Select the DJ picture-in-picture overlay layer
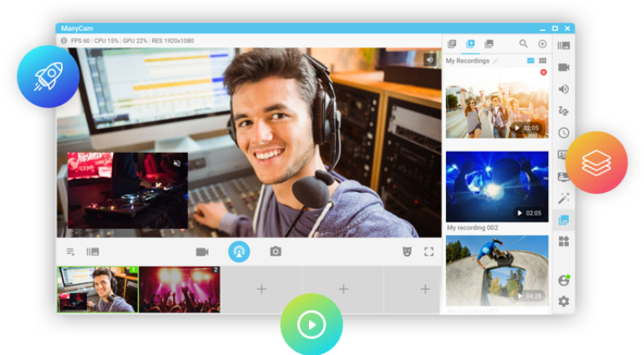 128,190
